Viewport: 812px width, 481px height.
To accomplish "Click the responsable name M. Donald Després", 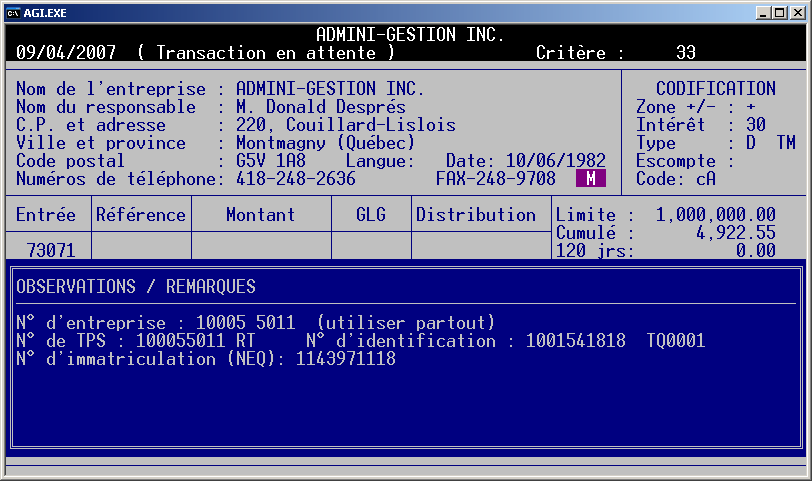I will [320, 107].
